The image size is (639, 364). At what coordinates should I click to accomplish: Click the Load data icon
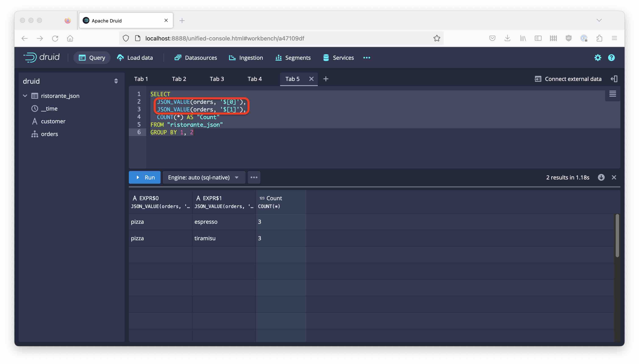(x=121, y=57)
